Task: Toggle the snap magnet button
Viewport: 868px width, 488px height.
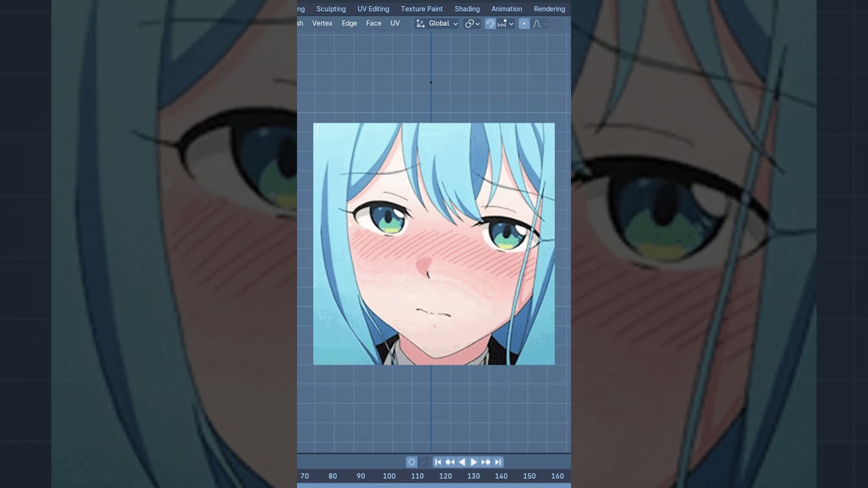Action: pos(490,23)
